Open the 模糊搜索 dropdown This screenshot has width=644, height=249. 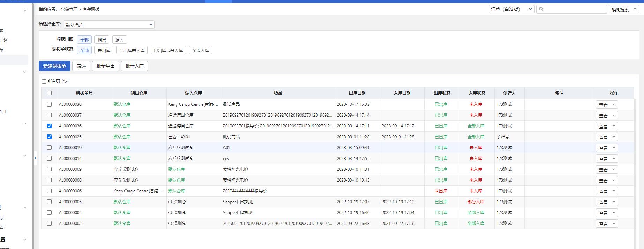click(x=624, y=9)
